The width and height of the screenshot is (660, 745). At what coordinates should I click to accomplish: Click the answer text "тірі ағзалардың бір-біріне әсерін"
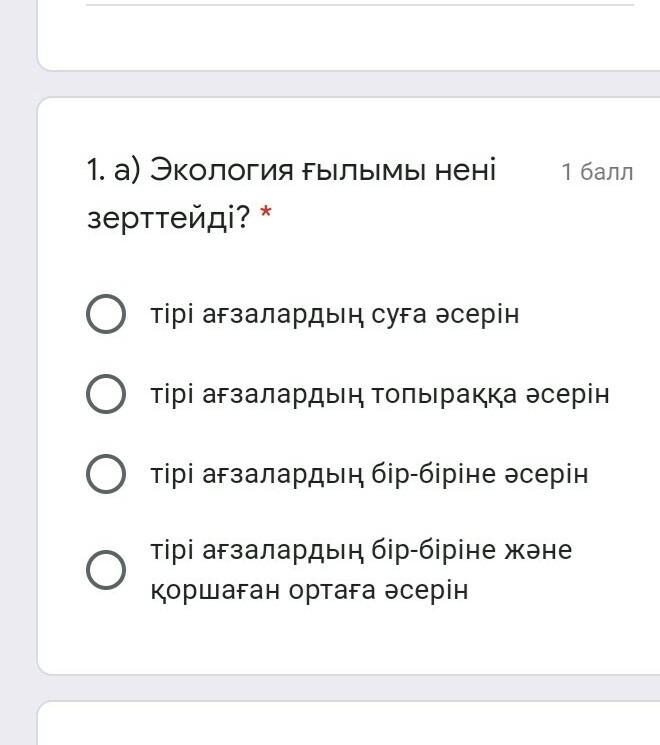point(369,473)
